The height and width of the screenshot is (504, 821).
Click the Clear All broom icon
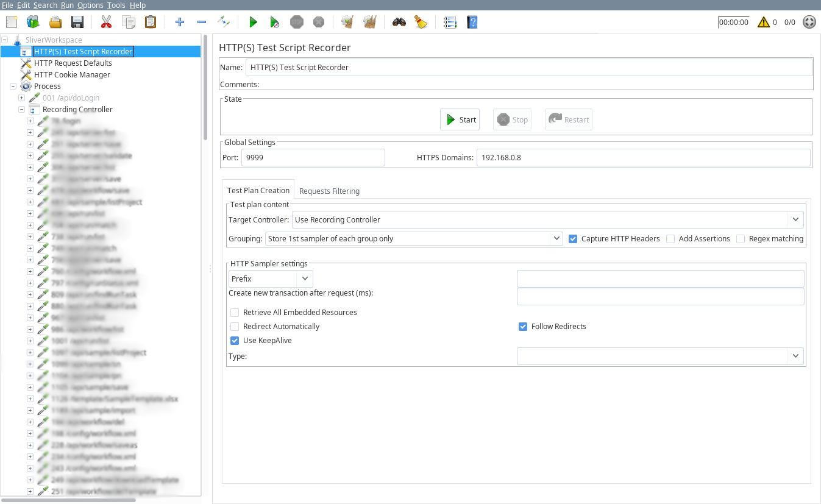370,23
